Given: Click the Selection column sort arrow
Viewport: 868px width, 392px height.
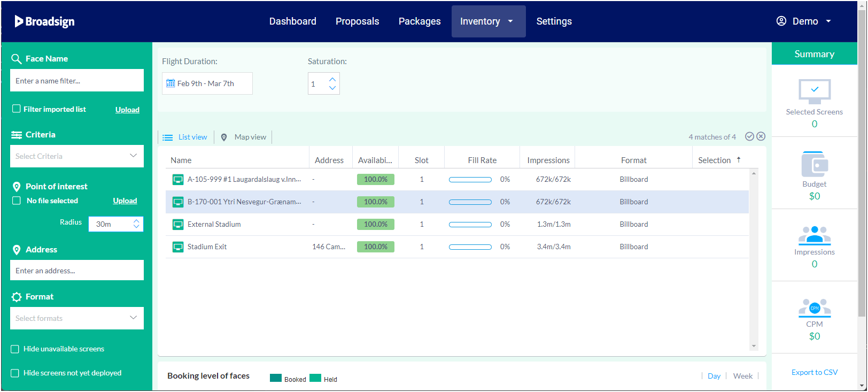Looking at the screenshot, I should pos(739,159).
